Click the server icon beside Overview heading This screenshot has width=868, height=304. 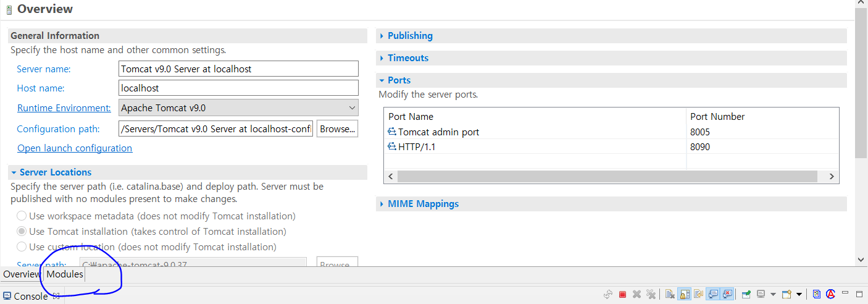coord(9,10)
